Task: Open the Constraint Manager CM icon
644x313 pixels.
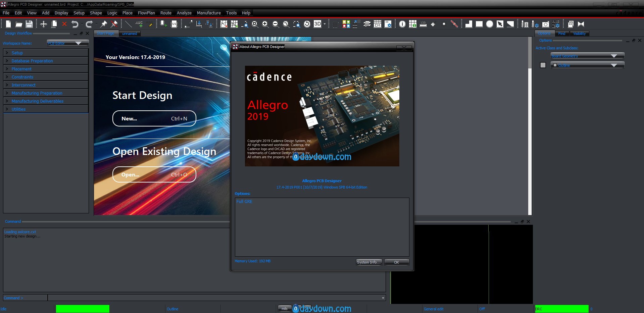Action: coord(378,24)
